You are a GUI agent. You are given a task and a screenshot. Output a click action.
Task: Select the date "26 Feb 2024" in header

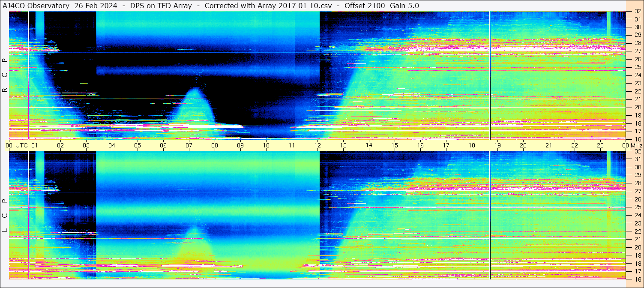point(96,6)
